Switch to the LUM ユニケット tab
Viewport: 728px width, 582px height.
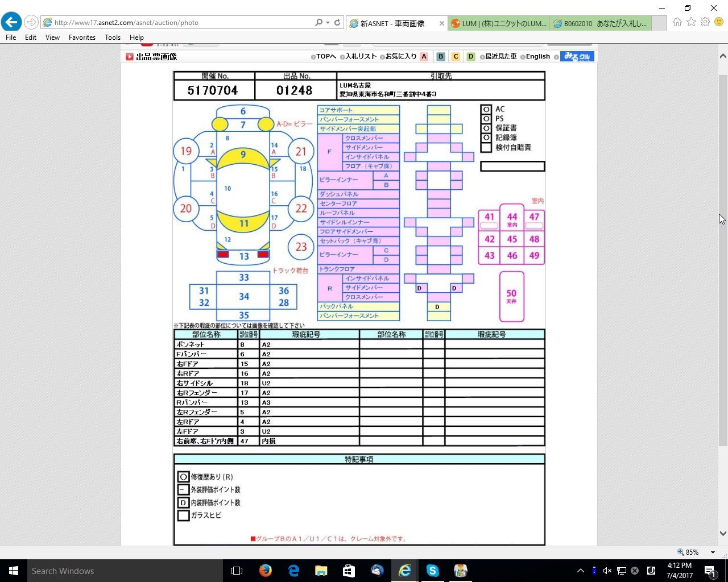coord(499,23)
